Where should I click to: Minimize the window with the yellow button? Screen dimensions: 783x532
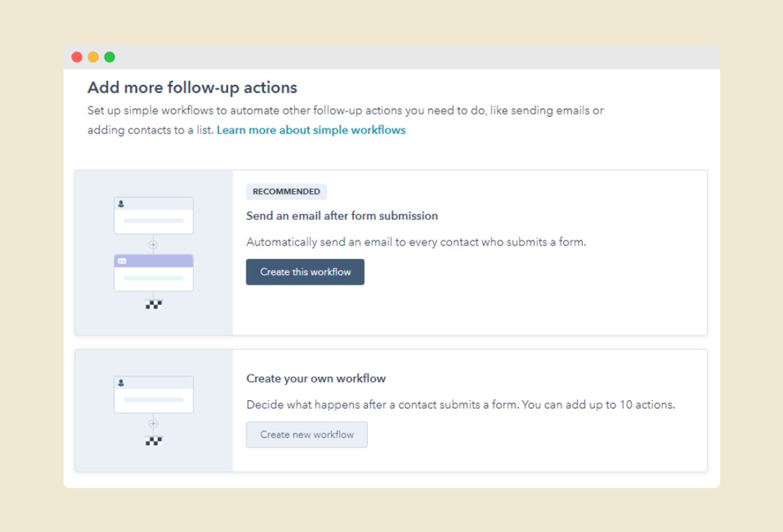click(93, 57)
